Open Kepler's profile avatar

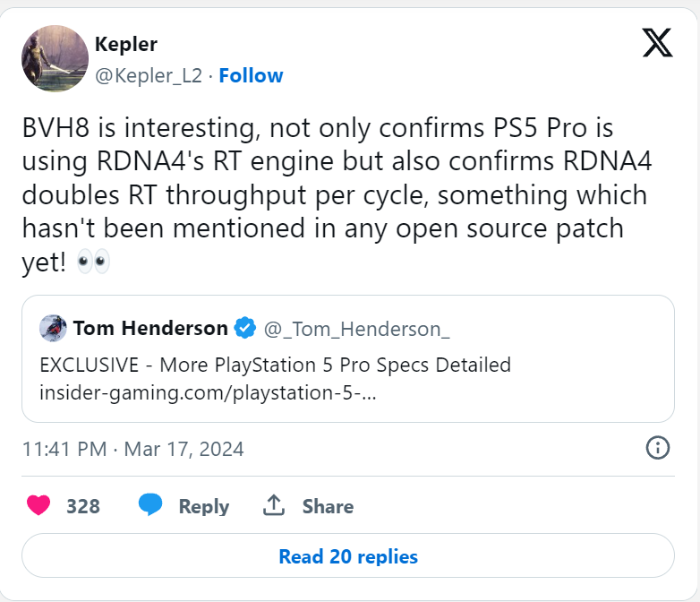coord(55,58)
